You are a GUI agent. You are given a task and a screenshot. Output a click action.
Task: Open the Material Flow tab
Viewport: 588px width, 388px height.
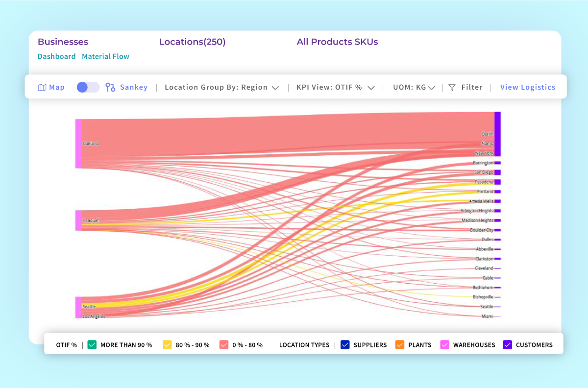point(105,56)
